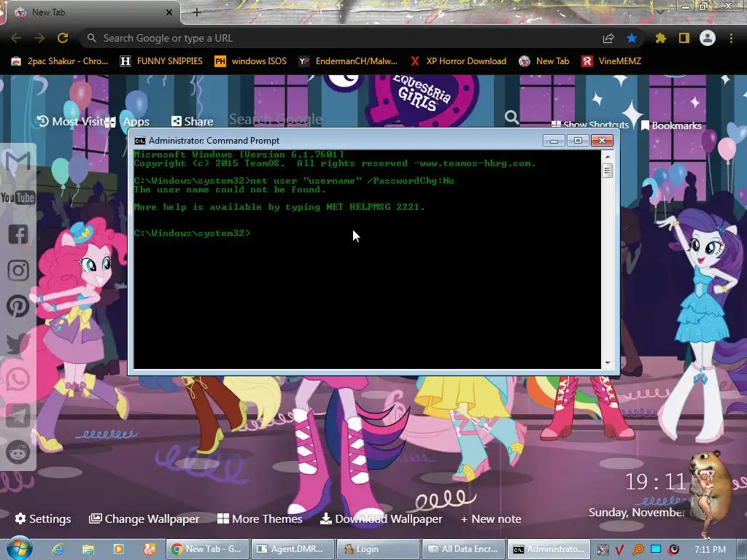Go back in Chrome's navigation history
The height and width of the screenshot is (560, 747).
point(16,38)
